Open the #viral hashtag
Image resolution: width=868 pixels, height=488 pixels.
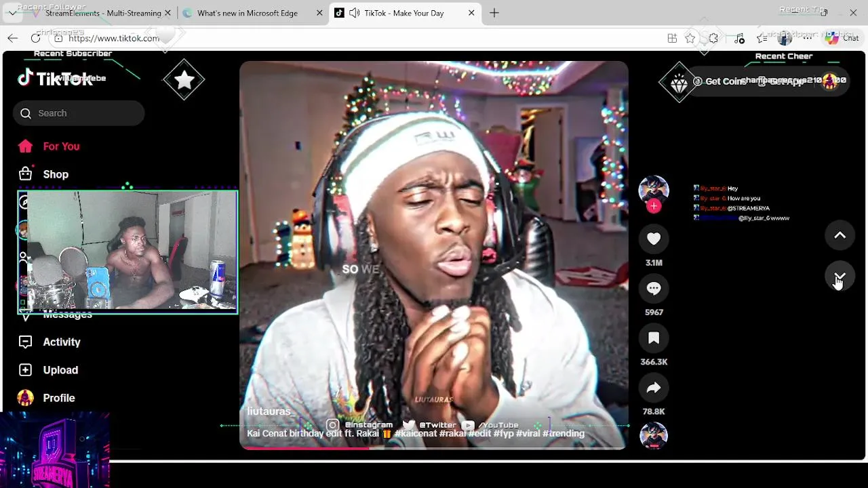528,434
